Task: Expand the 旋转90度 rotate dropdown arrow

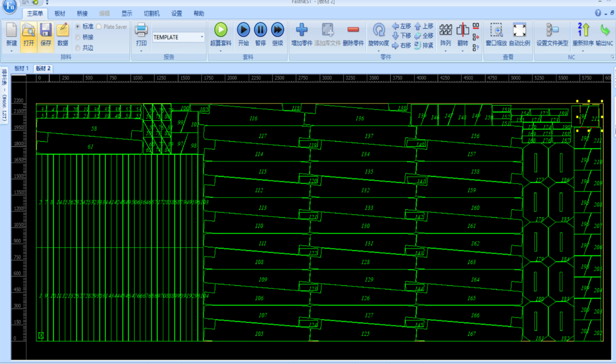Action: (379, 51)
